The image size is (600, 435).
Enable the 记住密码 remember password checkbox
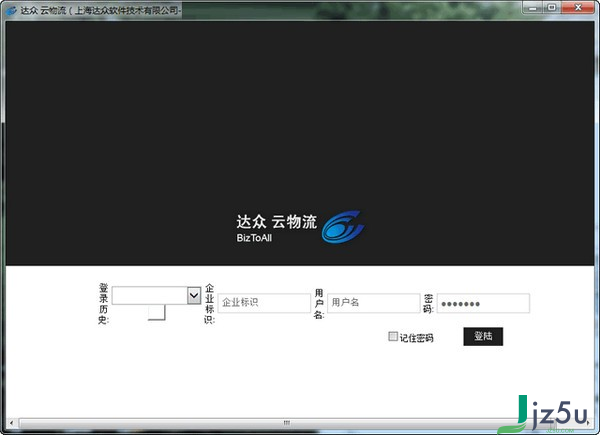393,336
